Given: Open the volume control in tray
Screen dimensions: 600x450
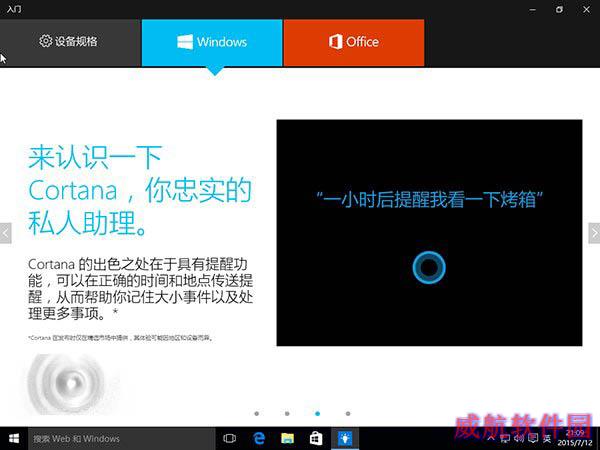Looking at the screenshot, I should point(519,439).
